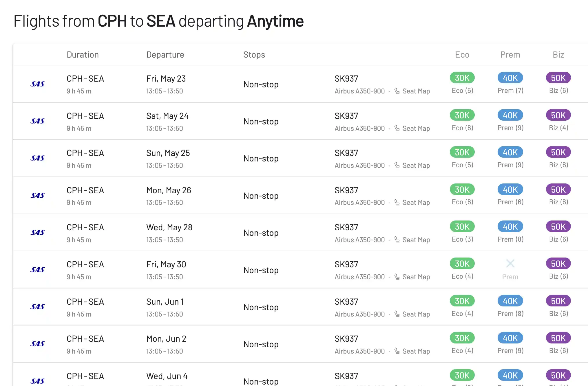Click 'Biz (4)' seat count on May 24
Viewport: 588px width, 386px height.
tap(559, 128)
